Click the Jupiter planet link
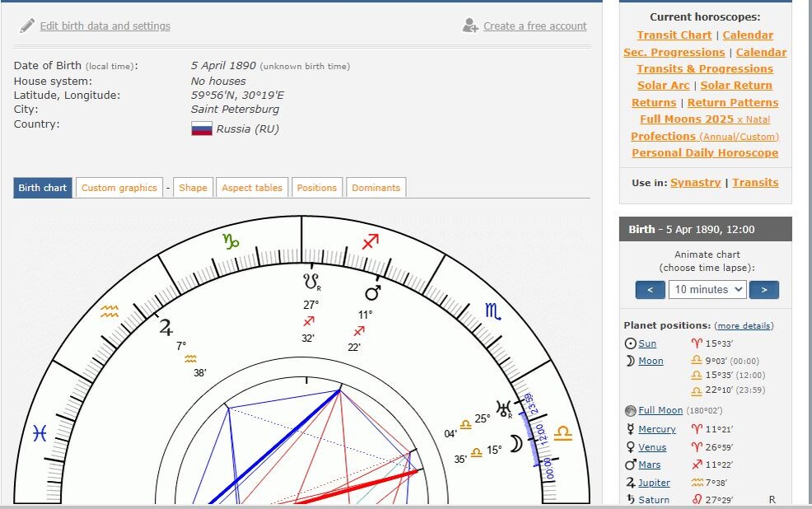 tap(654, 483)
